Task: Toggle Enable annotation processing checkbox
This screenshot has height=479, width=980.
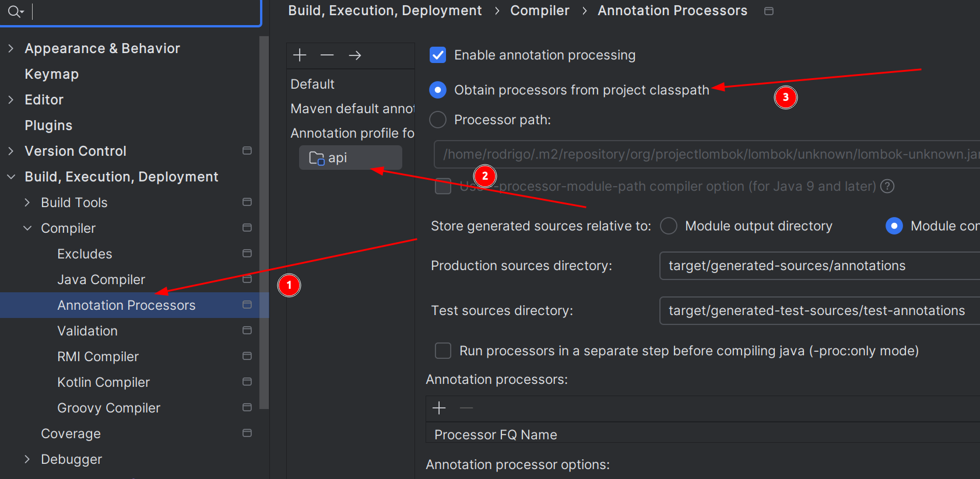Action: (438, 55)
